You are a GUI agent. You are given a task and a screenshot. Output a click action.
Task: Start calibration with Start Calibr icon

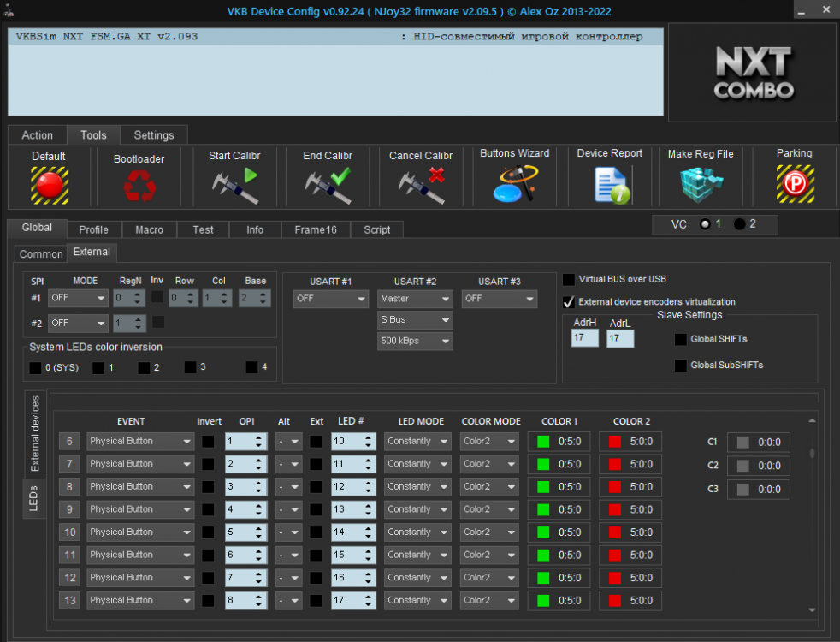click(x=234, y=185)
